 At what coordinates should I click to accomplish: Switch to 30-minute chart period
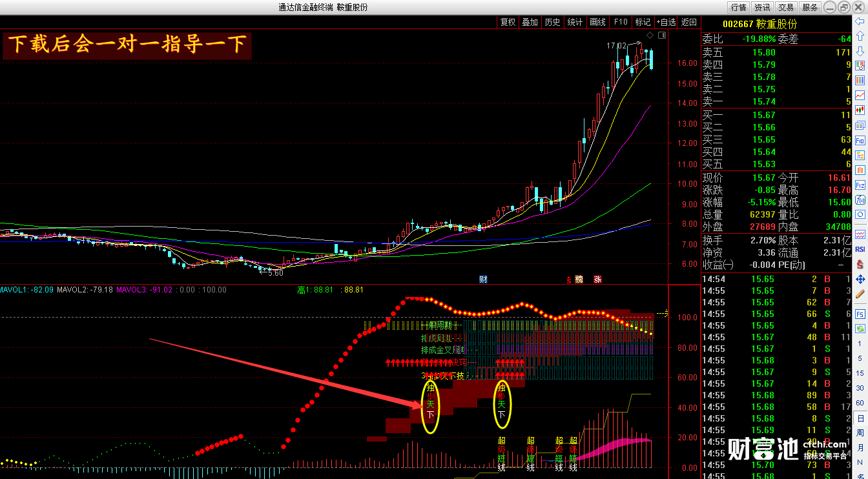click(860, 388)
